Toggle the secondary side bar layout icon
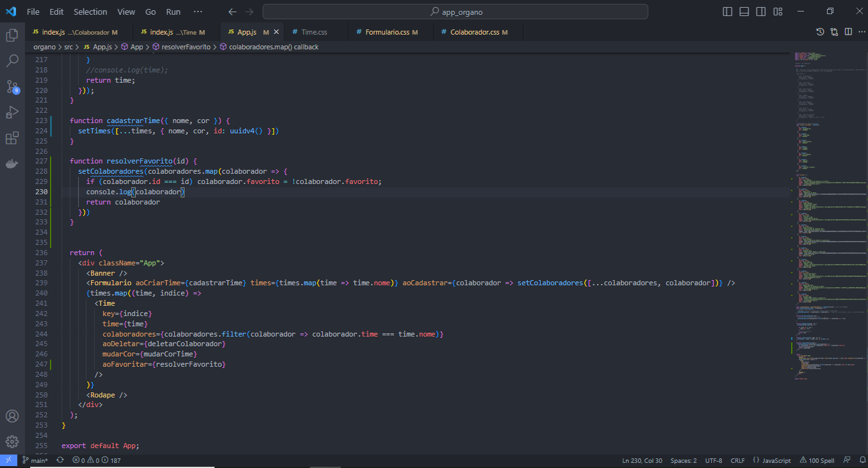This screenshot has height=468, width=868. (x=760, y=12)
